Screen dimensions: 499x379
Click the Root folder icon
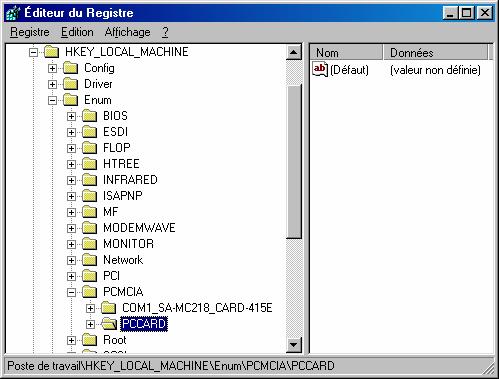click(90, 340)
